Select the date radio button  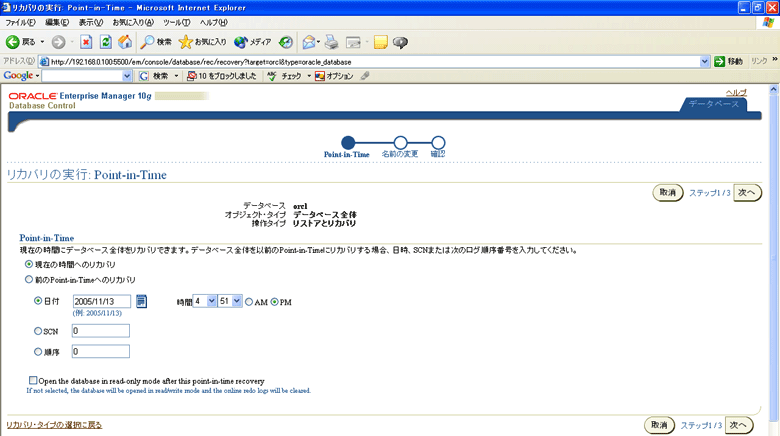(38, 301)
